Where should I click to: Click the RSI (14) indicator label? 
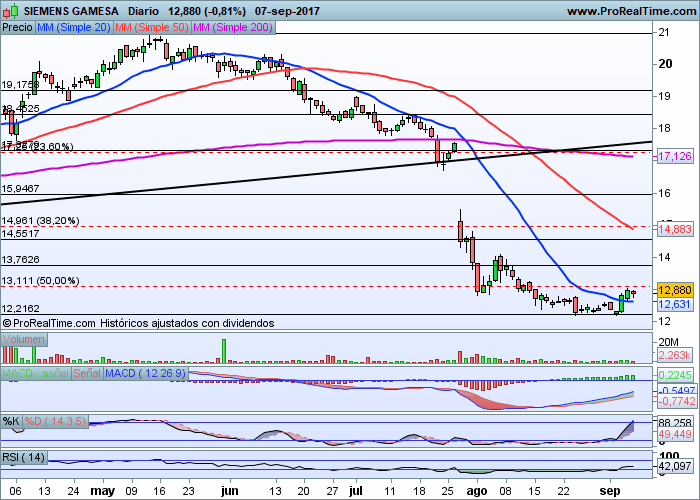coord(24,457)
